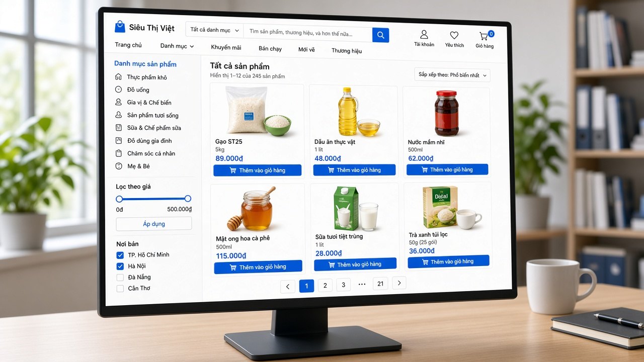Uncheck the TP. Hồ Chí Minh checkbox
This screenshot has height=362, width=644.
point(120,255)
